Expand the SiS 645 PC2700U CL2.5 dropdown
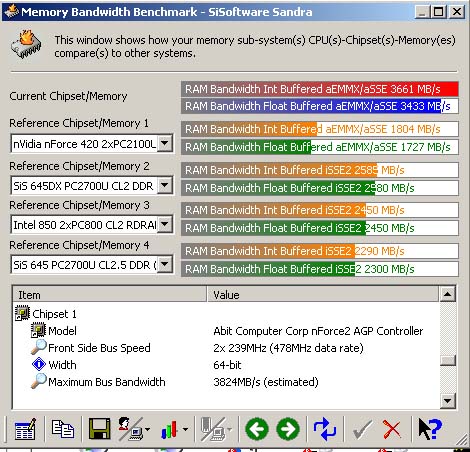470x452 pixels. [165, 264]
